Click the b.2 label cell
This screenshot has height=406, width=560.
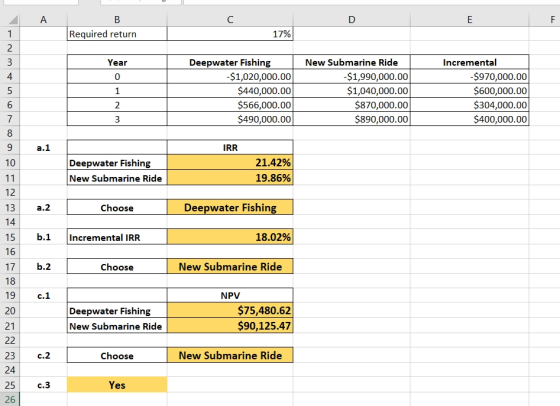[43, 266]
